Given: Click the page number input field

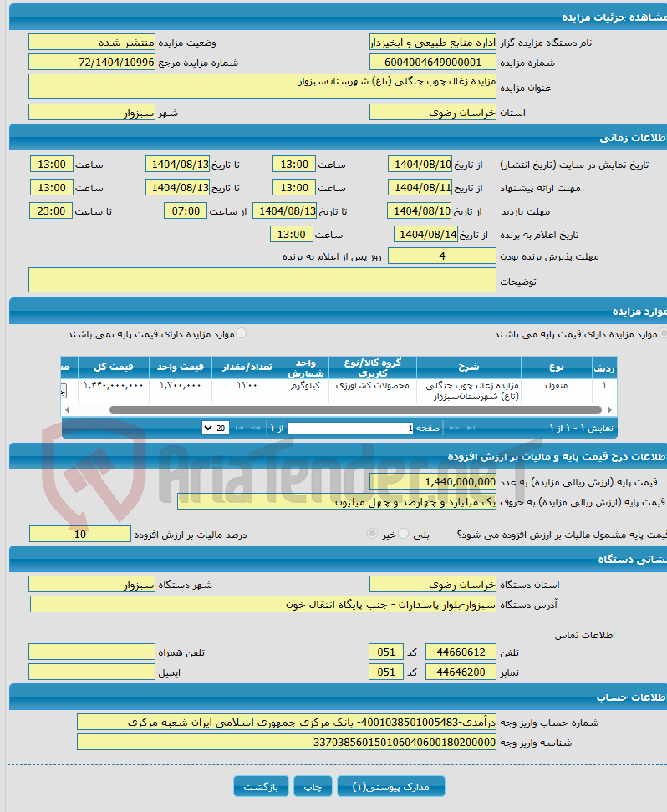Looking at the screenshot, I should pos(350,429).
